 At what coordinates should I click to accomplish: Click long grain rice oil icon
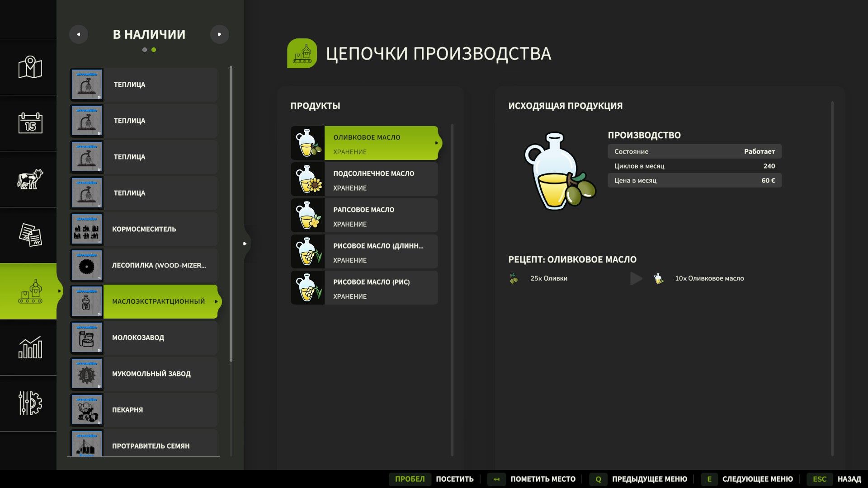pyautogui.click(x=308, y=251)
